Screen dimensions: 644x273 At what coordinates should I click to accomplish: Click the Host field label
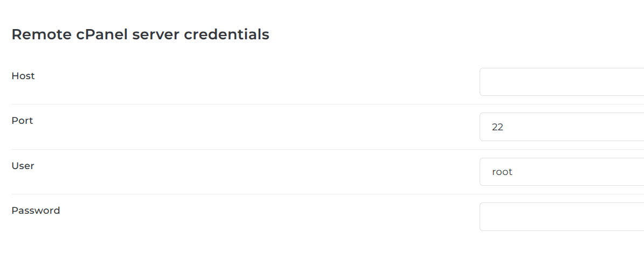[x=23, y=76]
